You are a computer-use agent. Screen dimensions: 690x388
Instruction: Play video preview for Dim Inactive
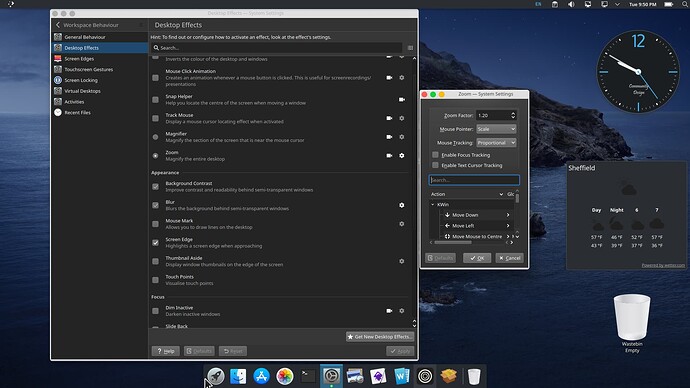[389, 311]
